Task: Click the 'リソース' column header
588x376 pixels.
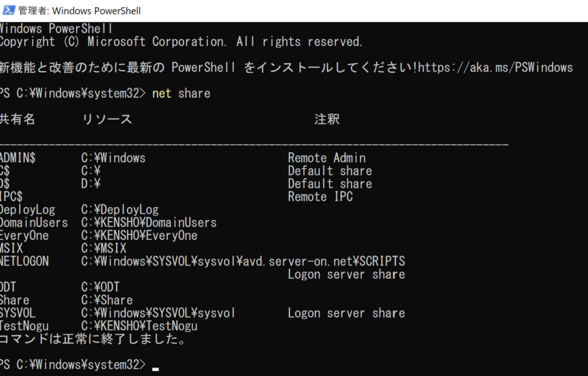Action: pyautogui.click(x=107, y=119)
